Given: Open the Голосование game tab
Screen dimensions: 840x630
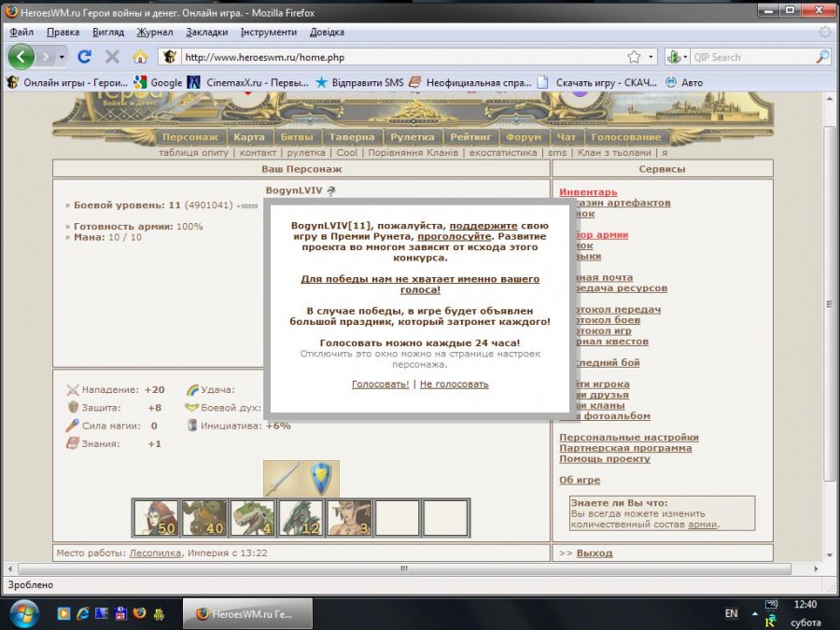Looking at the screenshot, I should tap(626, 136).
